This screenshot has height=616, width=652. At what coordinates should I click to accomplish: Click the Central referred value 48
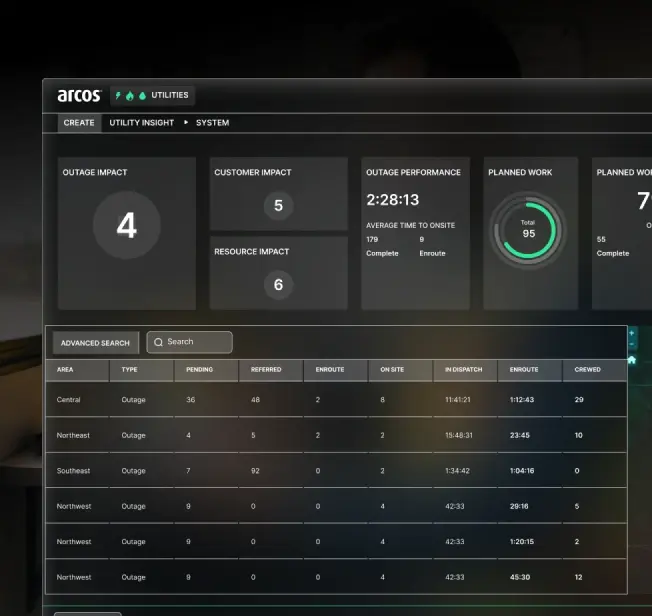point(255,400)
